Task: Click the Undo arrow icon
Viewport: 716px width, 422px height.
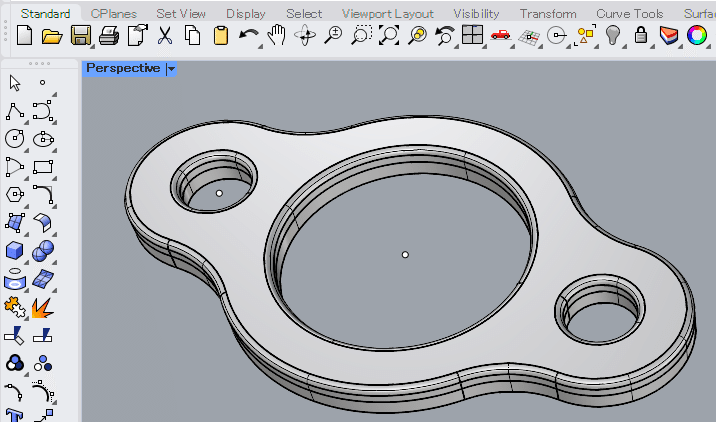Action: (x=249, y=36)
